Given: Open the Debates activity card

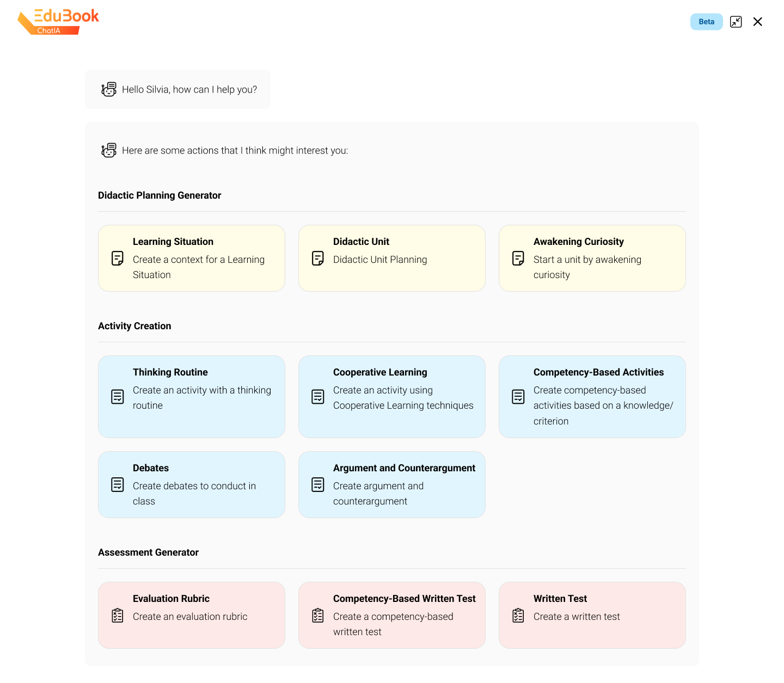Looking at the screenshot, I should (x=191, y=484).
